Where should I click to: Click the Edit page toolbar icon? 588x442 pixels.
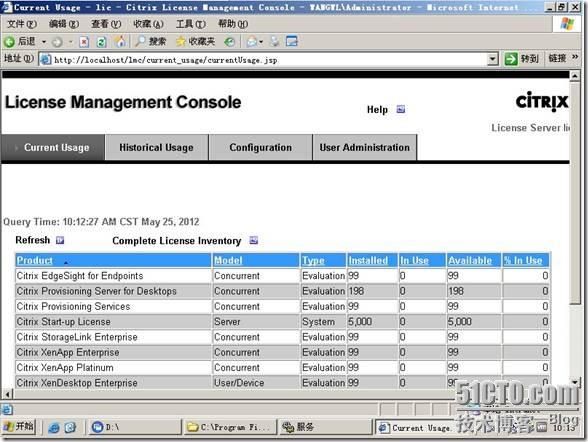pos(292,41)
